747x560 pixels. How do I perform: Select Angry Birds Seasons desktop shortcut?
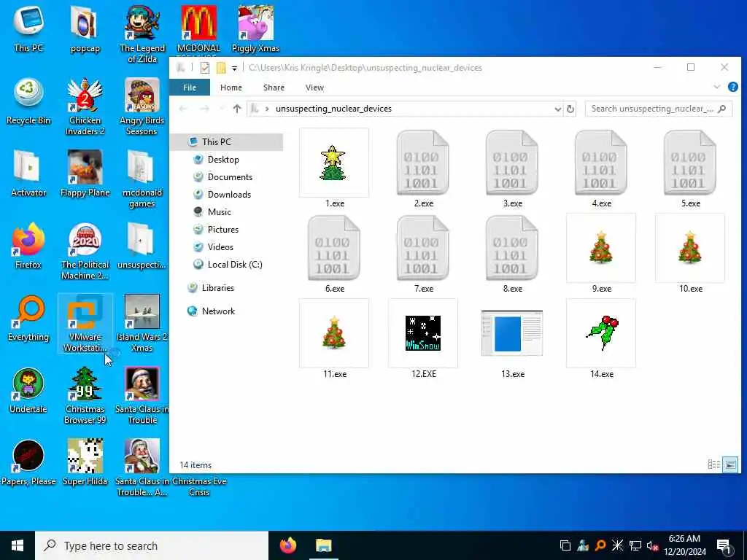click(142, 107)
